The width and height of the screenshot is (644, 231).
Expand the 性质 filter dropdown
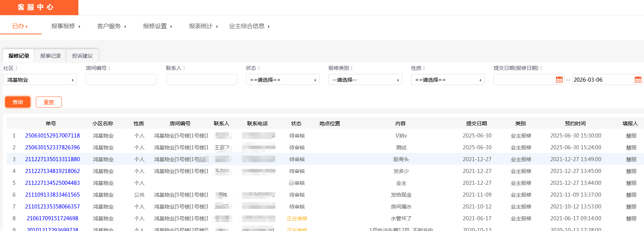pyautogui.click(x=447, y=80)
